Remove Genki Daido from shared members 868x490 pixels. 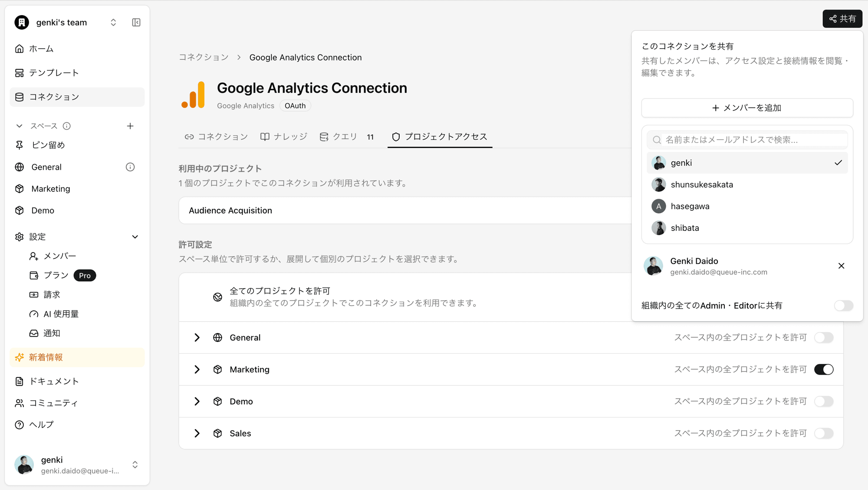pos(841,266)
